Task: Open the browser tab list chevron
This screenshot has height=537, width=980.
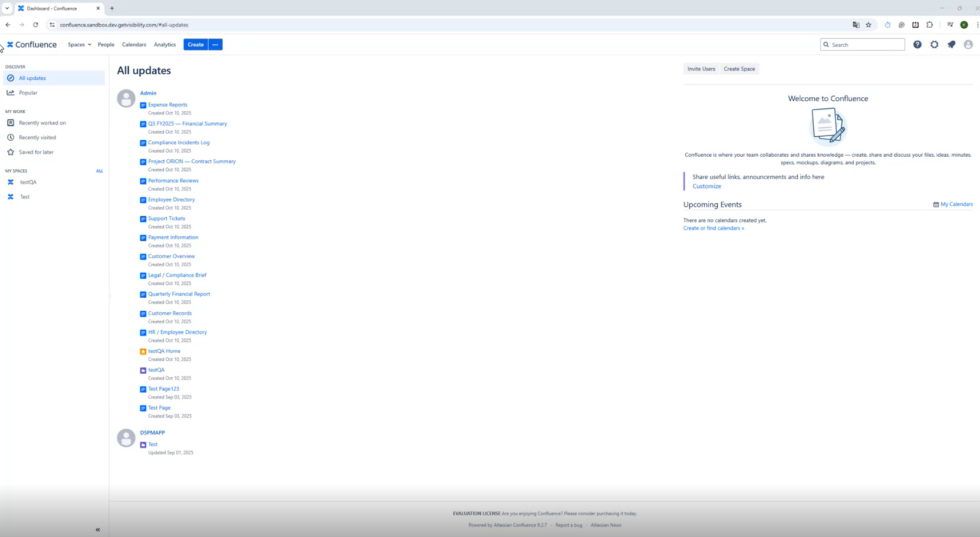Action: tap(7, 8)
